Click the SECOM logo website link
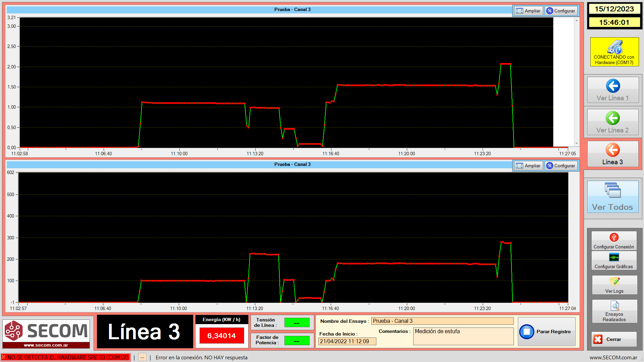 click(46, 345)
